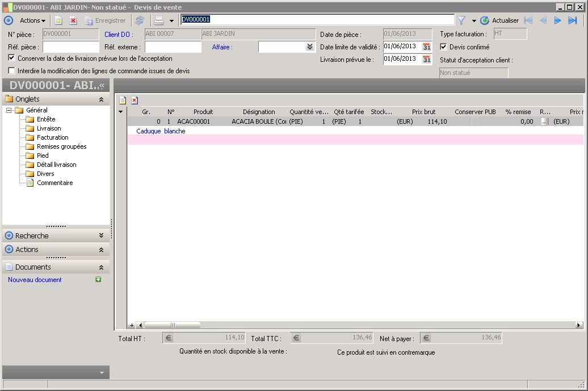Jump to the last record arrow
The height and width of the screenshot is (391, 588).
(x=572, y=20)
